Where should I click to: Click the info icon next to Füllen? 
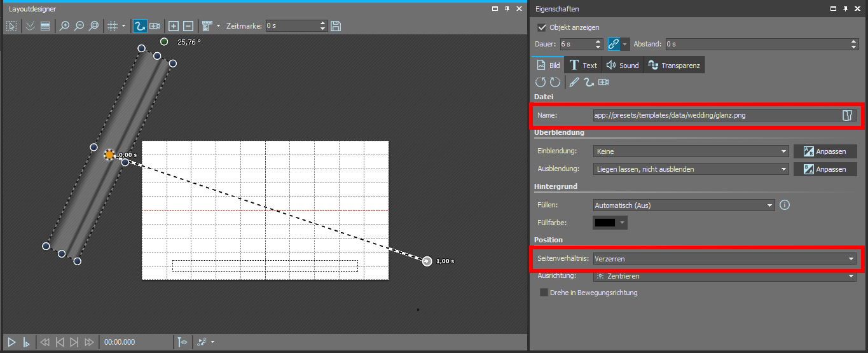785,205
